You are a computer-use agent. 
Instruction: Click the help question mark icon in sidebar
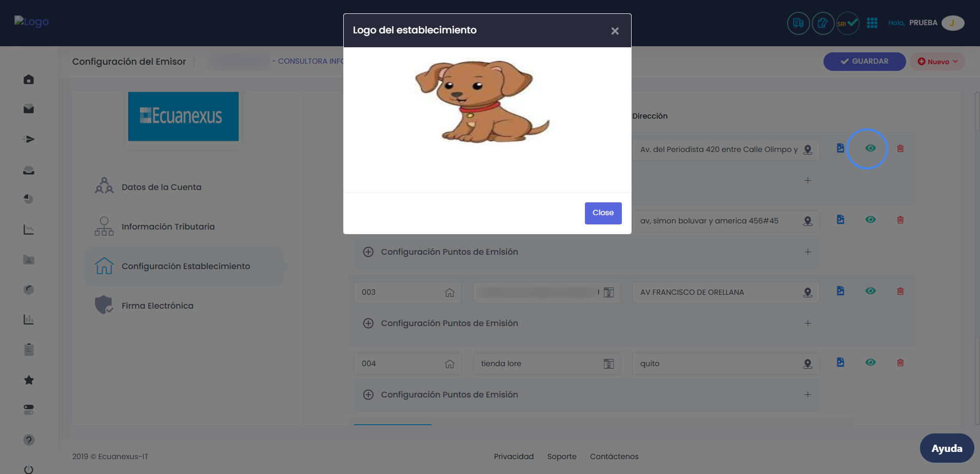[28, 440]
